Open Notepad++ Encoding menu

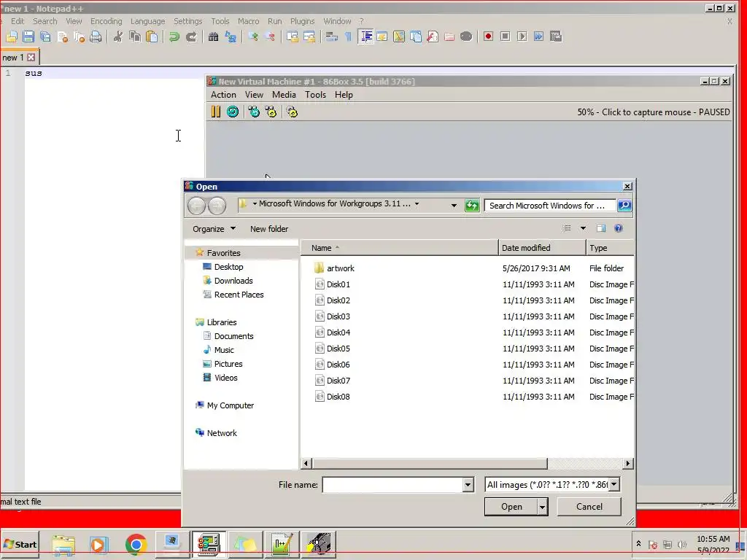coord(107,21)
